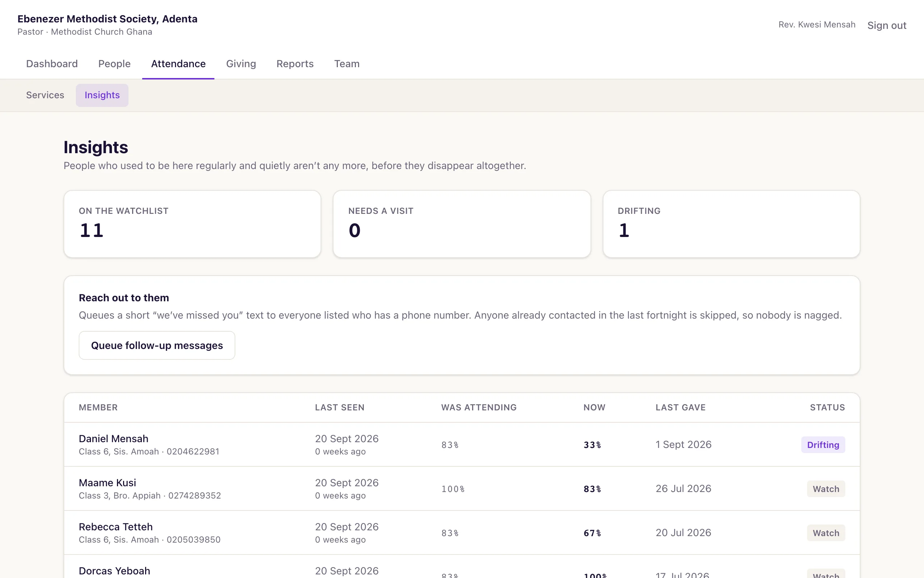Select the Insights sub-tab
Viewport: 924px width, 578px height.
point(102,95)
